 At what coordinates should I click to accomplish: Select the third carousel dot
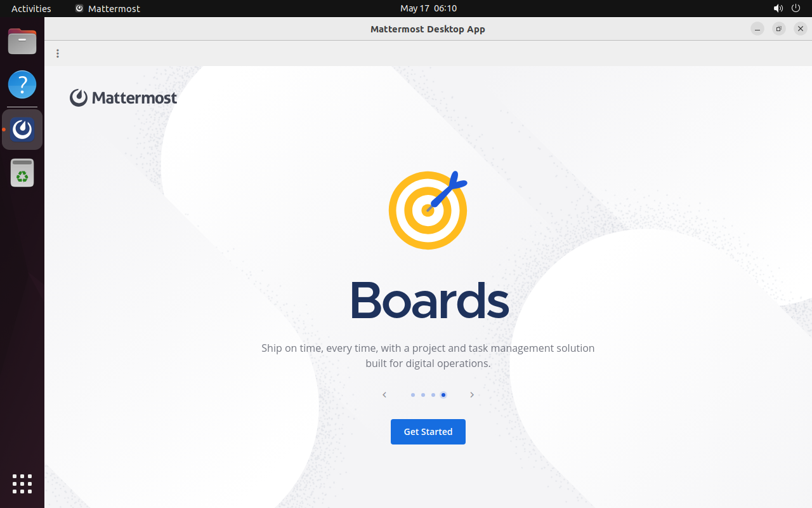point(433,395)
